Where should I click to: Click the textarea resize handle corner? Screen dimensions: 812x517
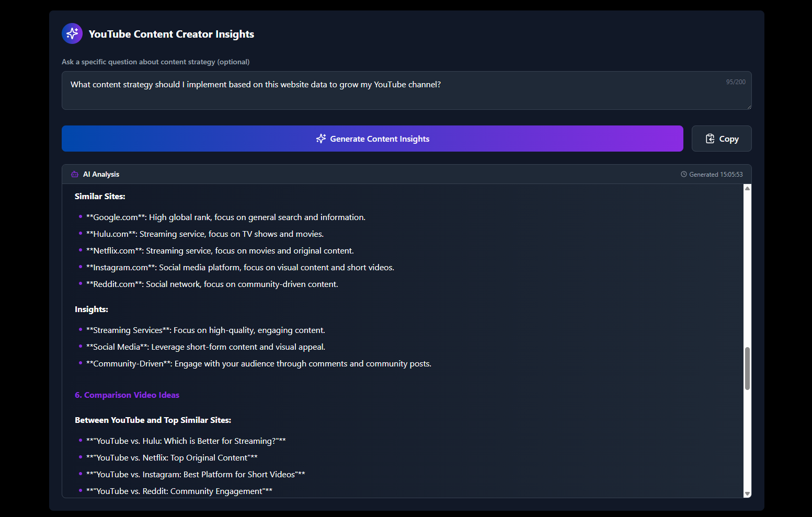pyautogui.click(x=749, y=107)
